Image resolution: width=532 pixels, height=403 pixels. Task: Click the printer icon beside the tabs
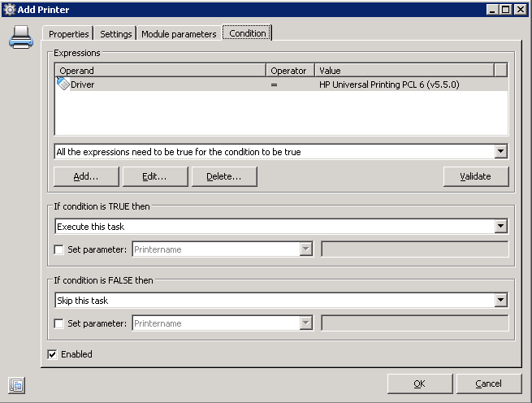tap(21, 37)
